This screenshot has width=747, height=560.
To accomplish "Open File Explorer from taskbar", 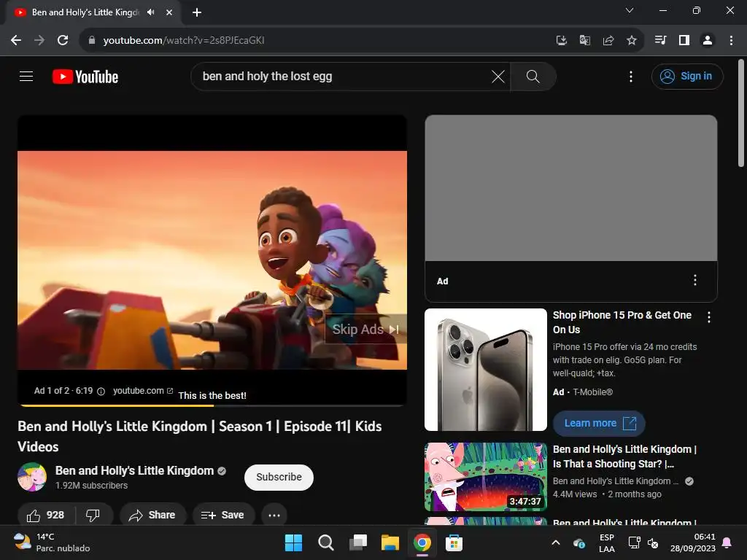I will tap(390, 542).
